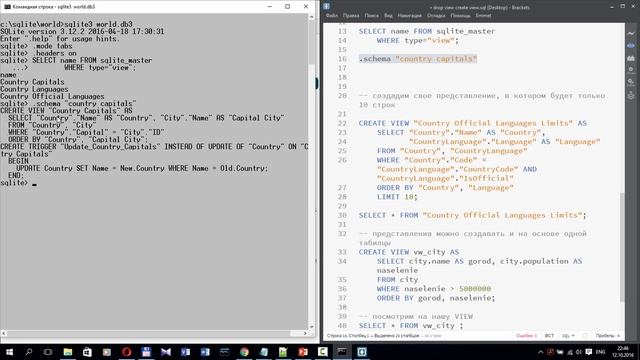
Task: Open Помощь menu in Brackets
Action: [460, 16]
